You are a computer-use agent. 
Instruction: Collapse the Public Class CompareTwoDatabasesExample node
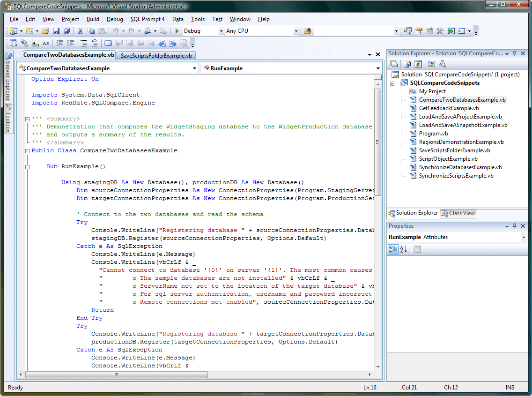coord(27,151)
